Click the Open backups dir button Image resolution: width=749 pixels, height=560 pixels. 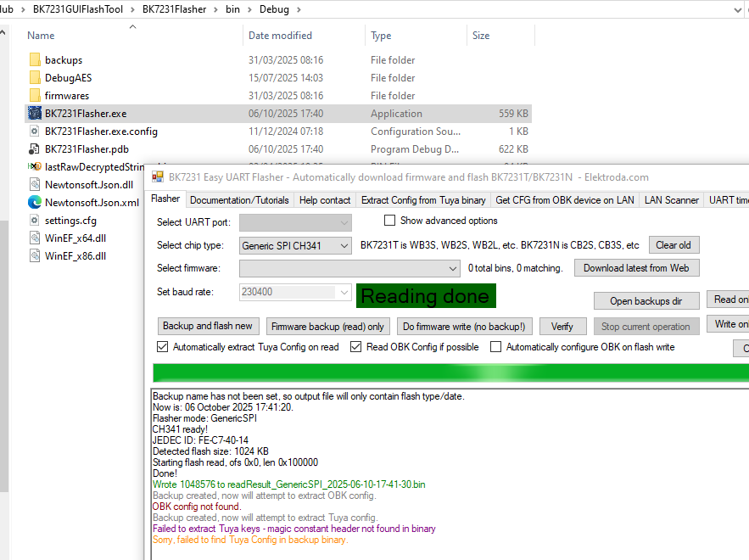point(646,301)
